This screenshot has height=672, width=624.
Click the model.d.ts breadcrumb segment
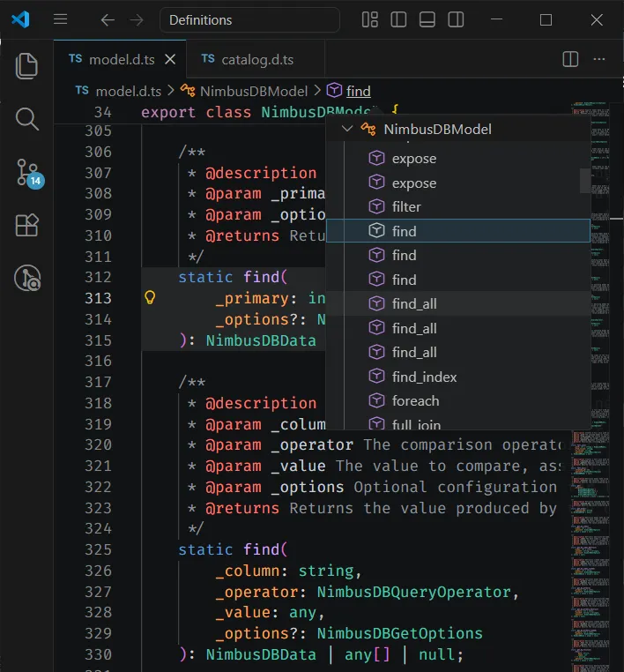pyautogui.click(x=129, y=91)
